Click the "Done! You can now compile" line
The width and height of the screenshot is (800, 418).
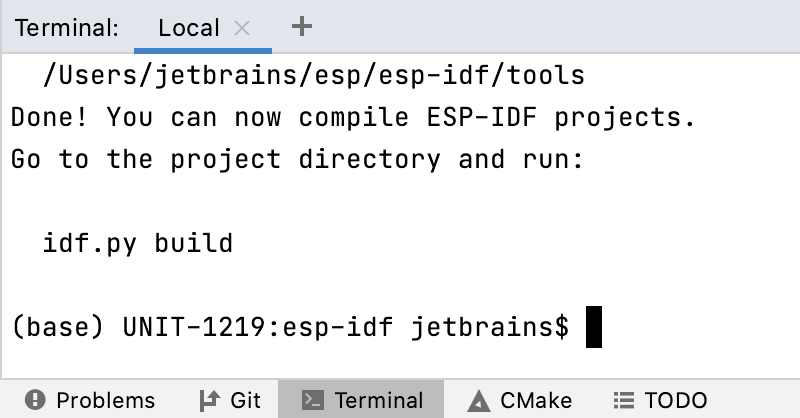pos(352,117)
